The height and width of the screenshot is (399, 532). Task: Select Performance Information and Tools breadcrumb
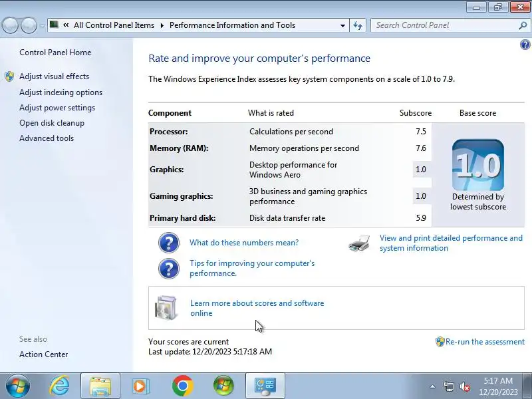[232, 25]
